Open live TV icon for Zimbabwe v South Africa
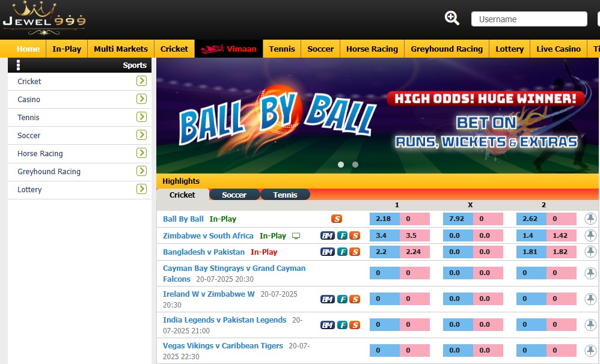The image size is (600, 364). tap(295, 236)
